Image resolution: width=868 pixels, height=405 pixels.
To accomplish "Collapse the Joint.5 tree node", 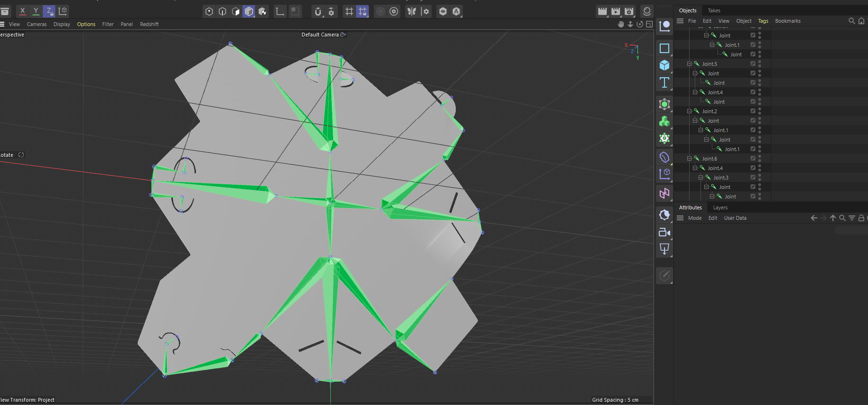I will pos(690,64).
